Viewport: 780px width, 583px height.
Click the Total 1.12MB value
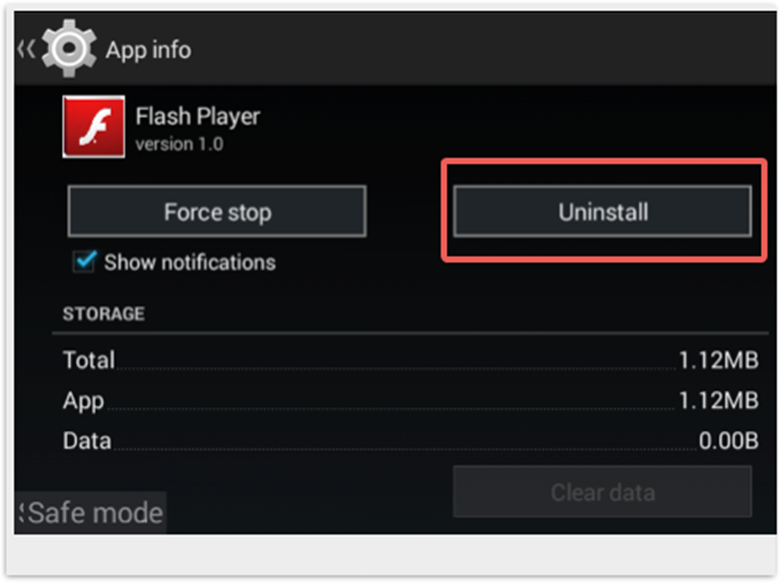718,360
